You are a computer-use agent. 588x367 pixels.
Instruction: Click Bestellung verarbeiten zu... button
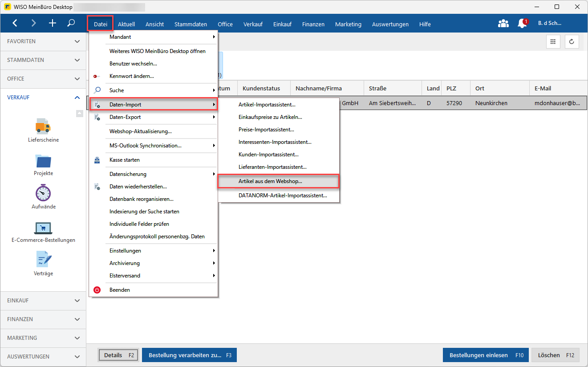[x=189, y=355]
